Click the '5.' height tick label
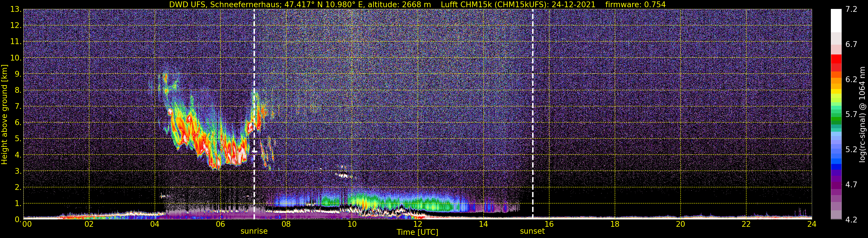Viewport: 868px width, 238px height. click(18, 139)
